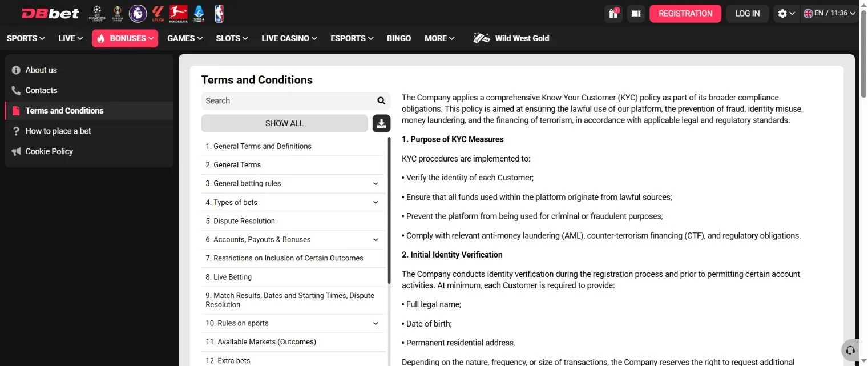Click the Contacts phone icon

pos(16,90)
